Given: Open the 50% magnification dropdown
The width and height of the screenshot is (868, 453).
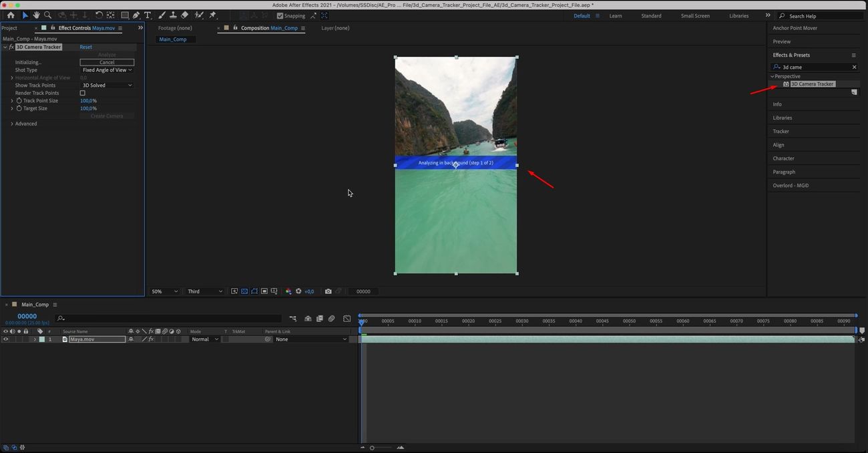Looking at the screenshot, I should (x=165, y=291).
